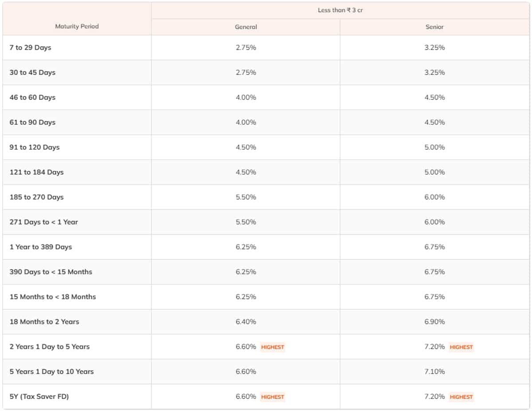
Task: Click General 6.40% rate for 18 Months row
Action: pos(246,322)
